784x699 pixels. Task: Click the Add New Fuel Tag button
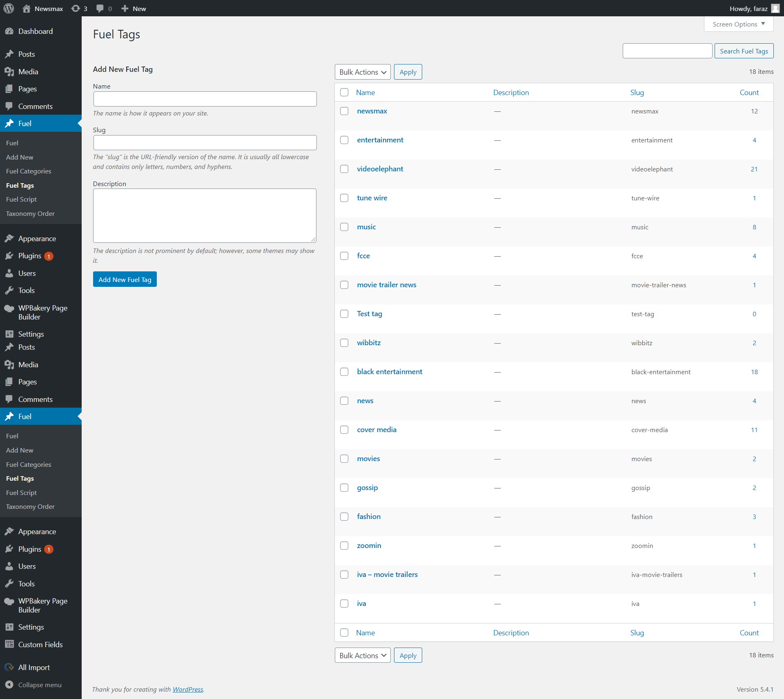click(x=125, y=280)
